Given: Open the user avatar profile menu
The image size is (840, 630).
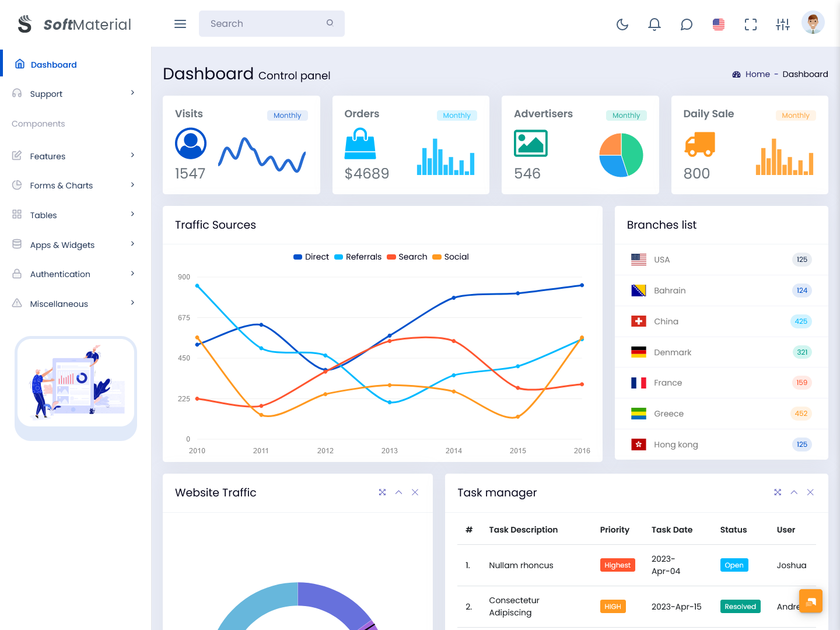Looking at the screenshot, I should pyautogui.click(x=813, y=23).
